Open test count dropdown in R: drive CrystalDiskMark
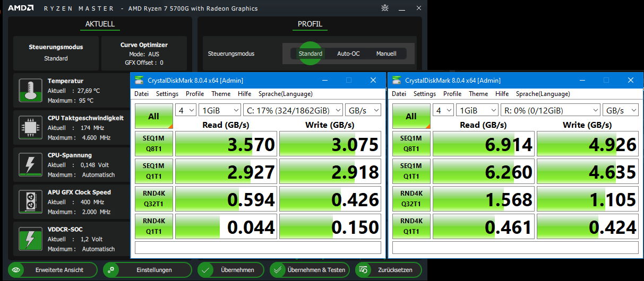Image resolution: width=644 pixels, height=281 pixels. (443, 110)
